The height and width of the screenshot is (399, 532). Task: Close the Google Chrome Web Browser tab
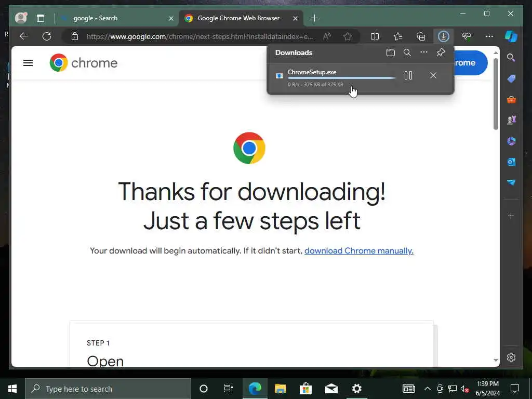[295, 18]
